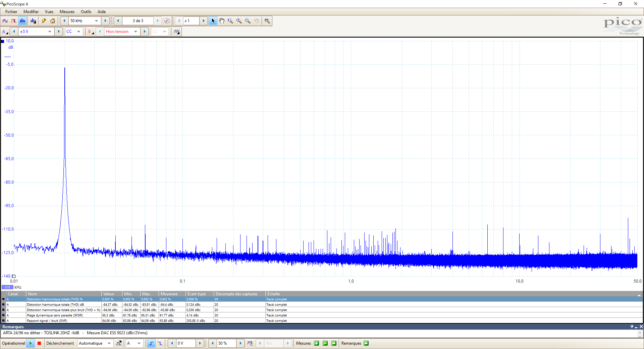Click the green start capture button
This screenshot has height=349, width=644.
[x=31, y=343]
